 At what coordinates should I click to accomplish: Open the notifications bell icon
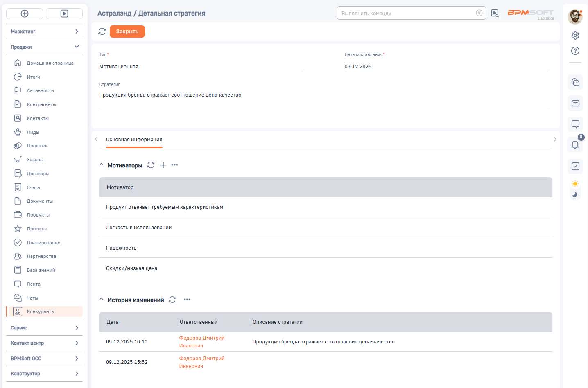tap(575, 144)
